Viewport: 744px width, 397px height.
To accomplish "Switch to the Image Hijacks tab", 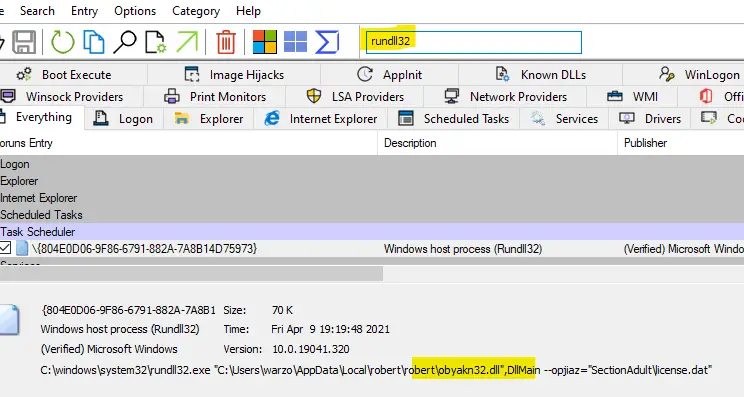I will pyautogui.click(x=234, y=74).
